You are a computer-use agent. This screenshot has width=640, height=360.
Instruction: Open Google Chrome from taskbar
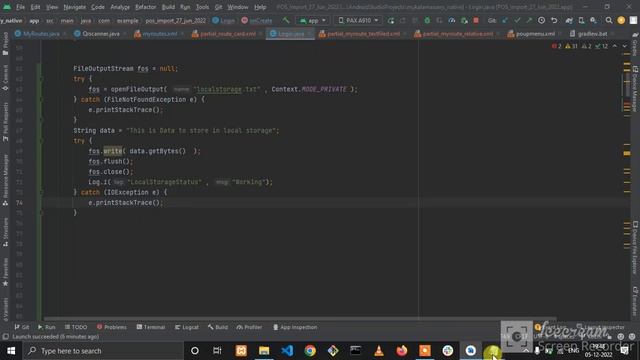310,351
